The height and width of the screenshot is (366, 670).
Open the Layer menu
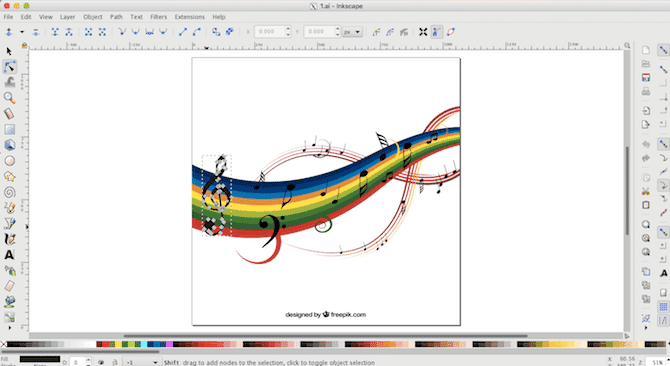pyautogui.click(x=67, y=17)
